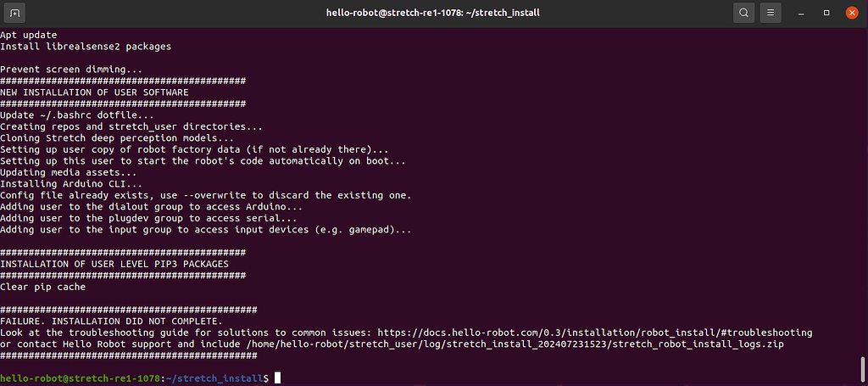868x386 pixels.
Task: Click the white cursor block at the prompt
Action: 277,378
